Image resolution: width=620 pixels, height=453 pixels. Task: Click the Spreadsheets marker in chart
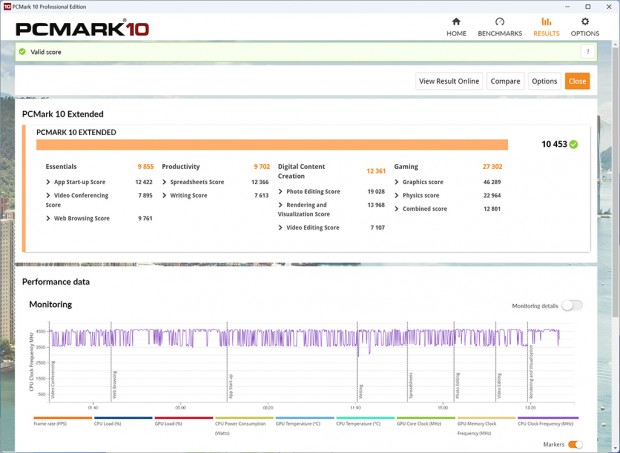click(x=410, y=385)
